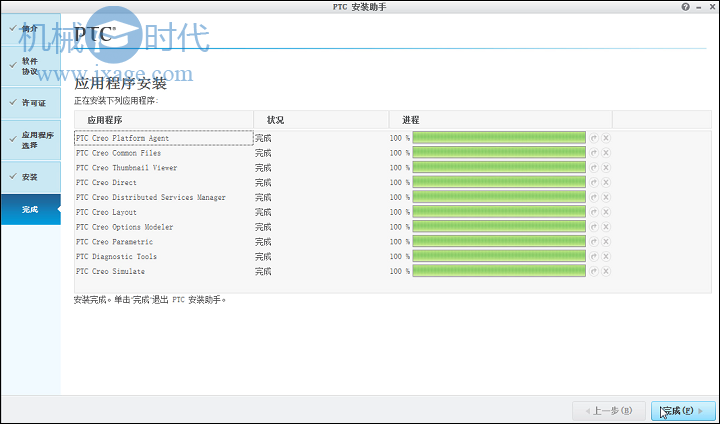
Task: Go to the 安装 step in sidebar
Action: pyautogui.click(x=31, y=177)
